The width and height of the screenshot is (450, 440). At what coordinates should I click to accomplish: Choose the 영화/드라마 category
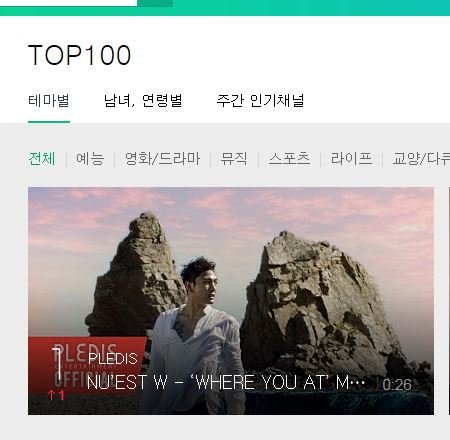tap(162, 158)
